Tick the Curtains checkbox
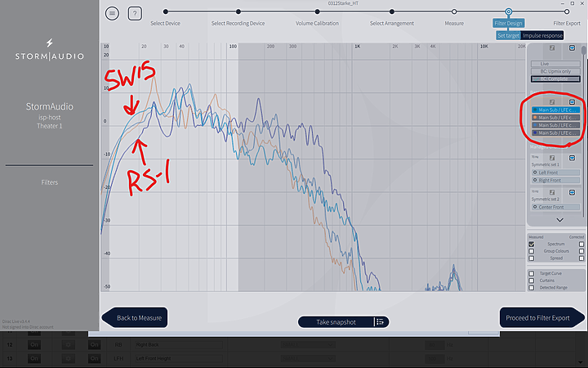This screenshot has height=368, width=588. (532, 280)
